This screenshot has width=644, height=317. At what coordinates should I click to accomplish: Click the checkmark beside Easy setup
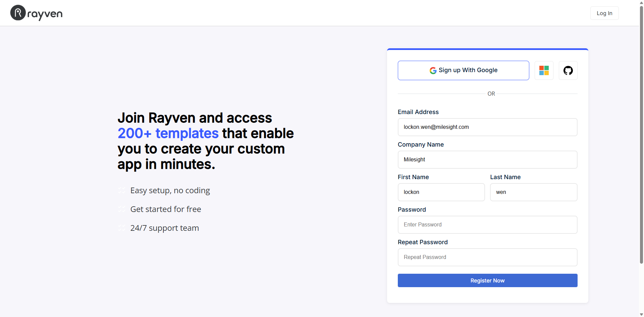pyautogui.click(x=122, y=191)
